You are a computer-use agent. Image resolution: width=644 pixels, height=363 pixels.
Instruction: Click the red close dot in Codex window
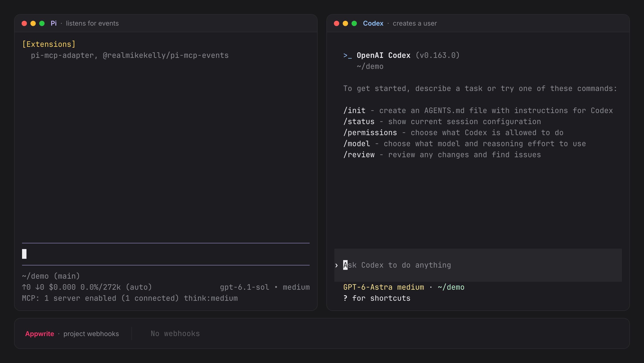click(337, 23)
